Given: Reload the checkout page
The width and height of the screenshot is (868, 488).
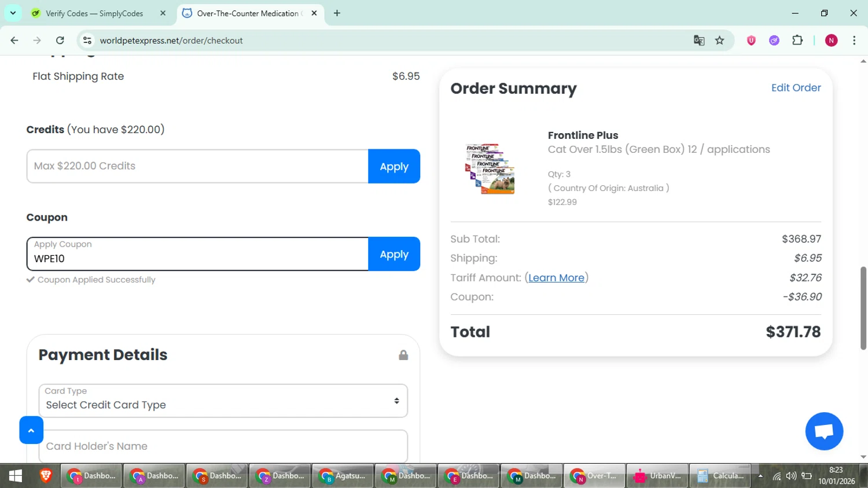Looking at the screenshot, I should click(x=60, y=41).
